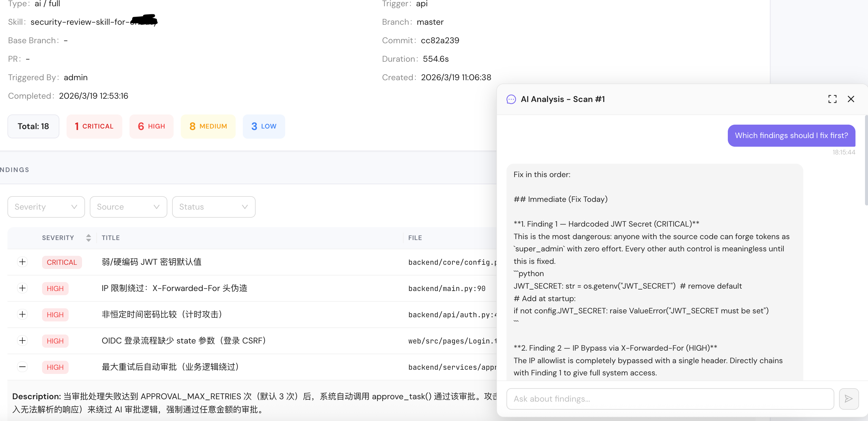Click the 弱/硬编码 JWT 密钥默认值 title
This screenshot has width=868, height=421.
click(152, 262)
